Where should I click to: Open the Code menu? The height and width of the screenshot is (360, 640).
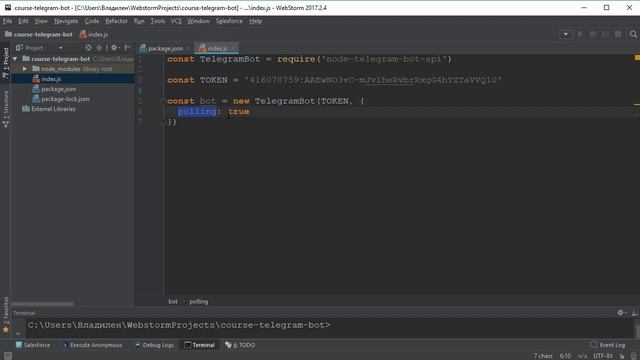[92, 21]
